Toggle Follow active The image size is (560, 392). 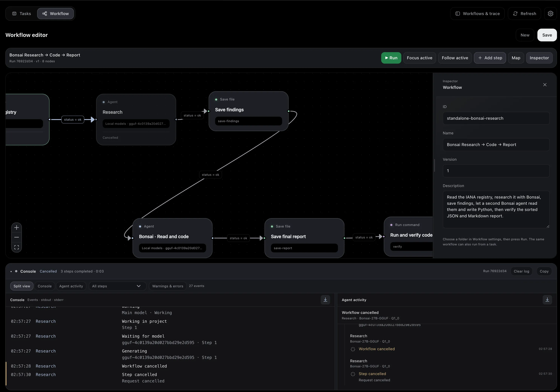tap(455, 58)
